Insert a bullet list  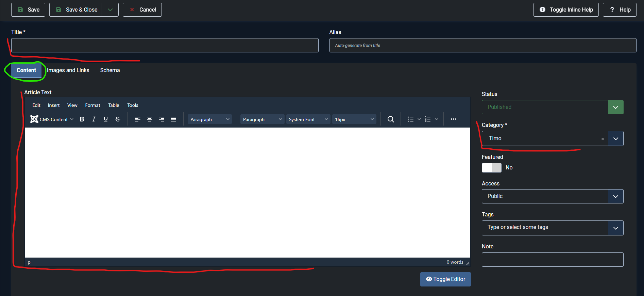pyautogui.click(x=411, y=119)
